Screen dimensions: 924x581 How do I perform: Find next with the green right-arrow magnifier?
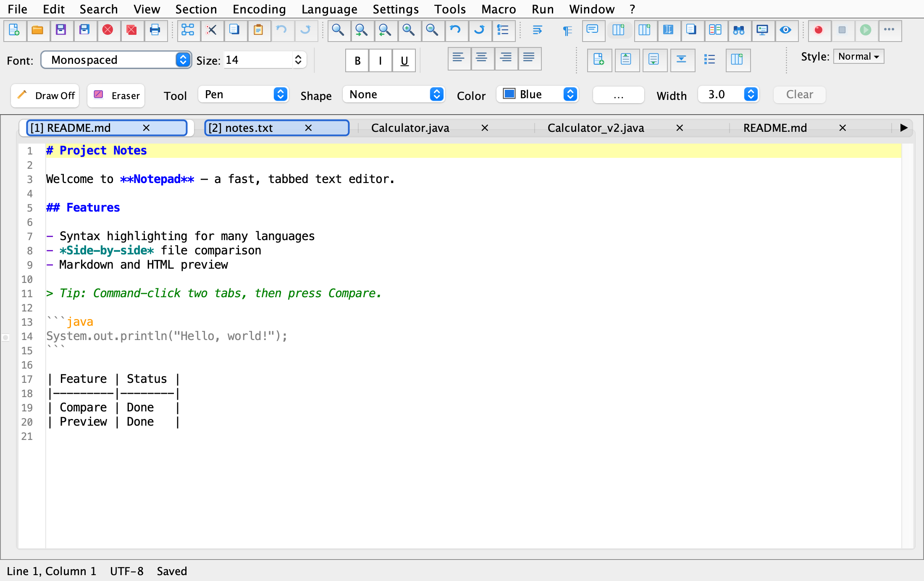pos(362,30)
